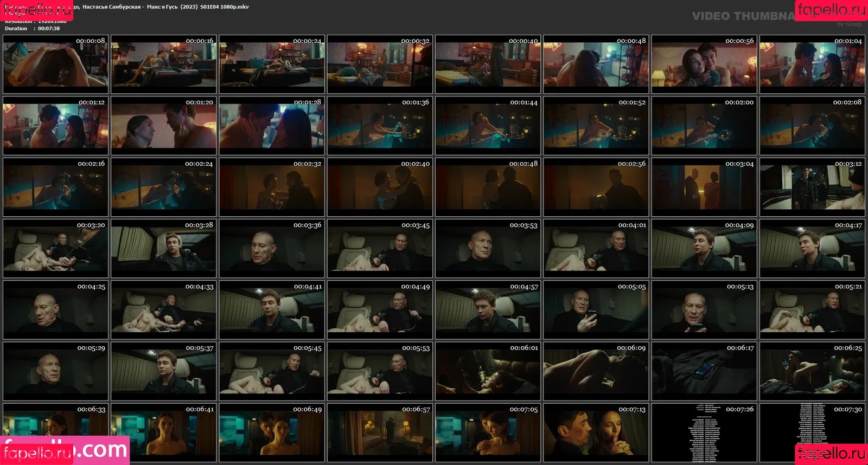This screenshot has width=868, height=465.
Task: Open the thumbnail timestamped 00:07:05
Action: pyautogui.click(x=488, y=432)
